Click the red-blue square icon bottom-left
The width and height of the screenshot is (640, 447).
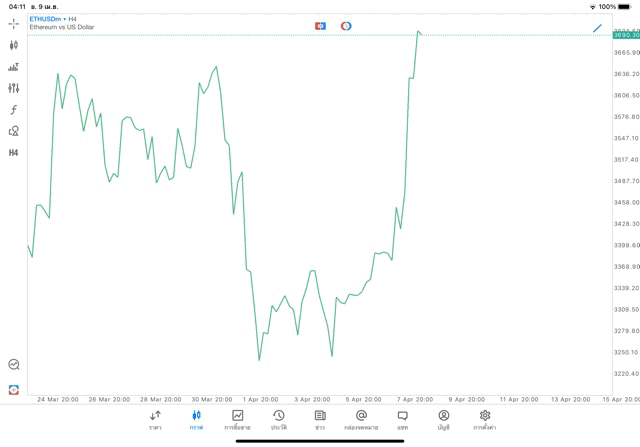[13, 389]
